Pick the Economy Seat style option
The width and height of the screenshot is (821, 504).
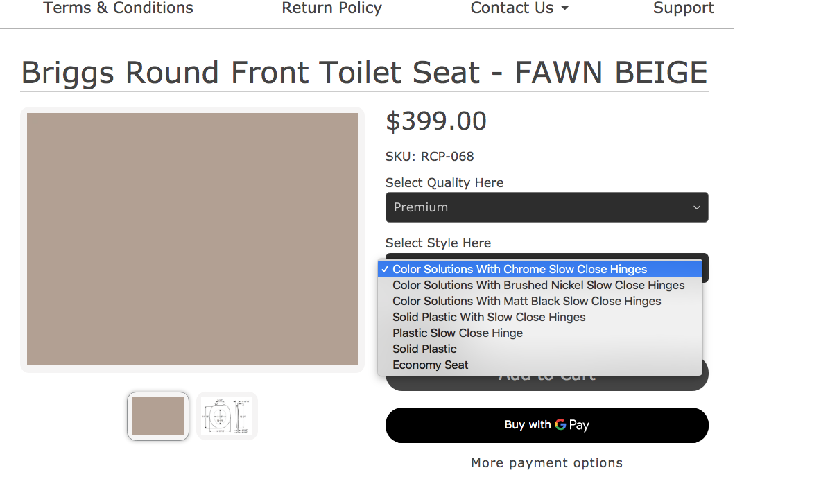(430, 365)
